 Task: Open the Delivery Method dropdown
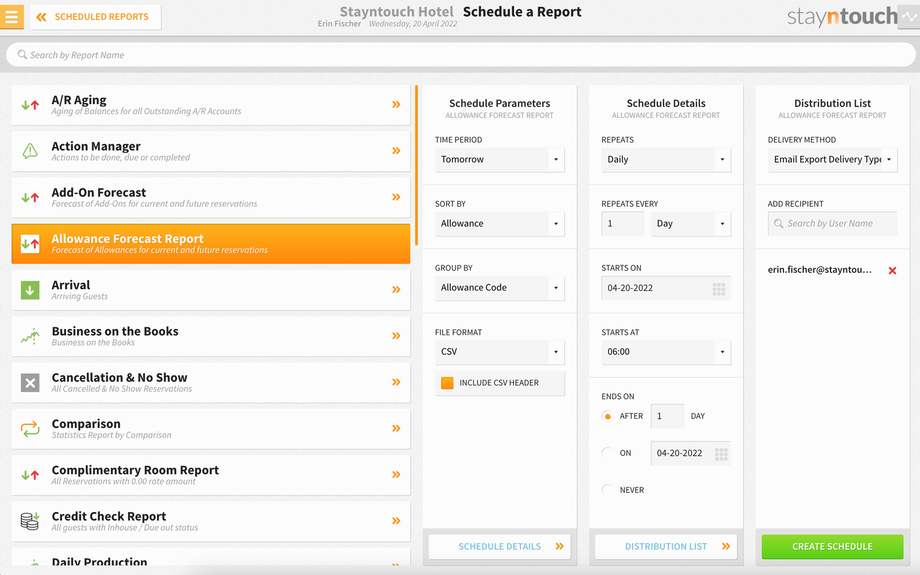(833, 160)
